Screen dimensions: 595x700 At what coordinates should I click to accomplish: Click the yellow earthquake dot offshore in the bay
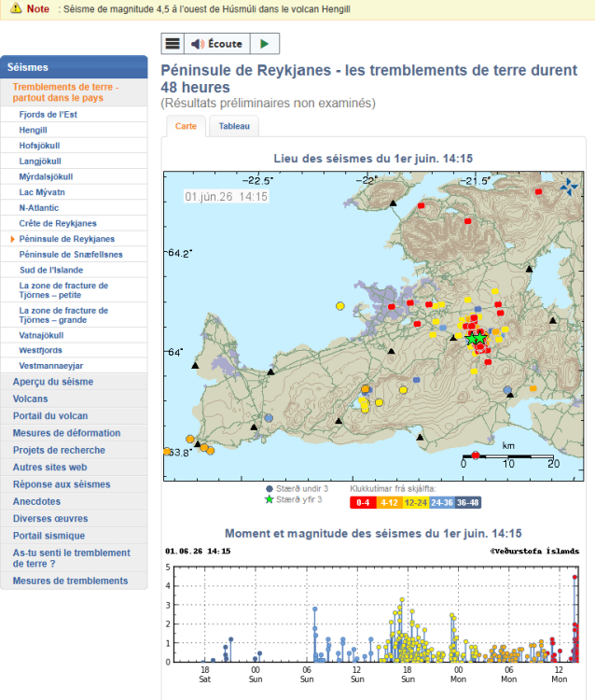tap(340, 306)
